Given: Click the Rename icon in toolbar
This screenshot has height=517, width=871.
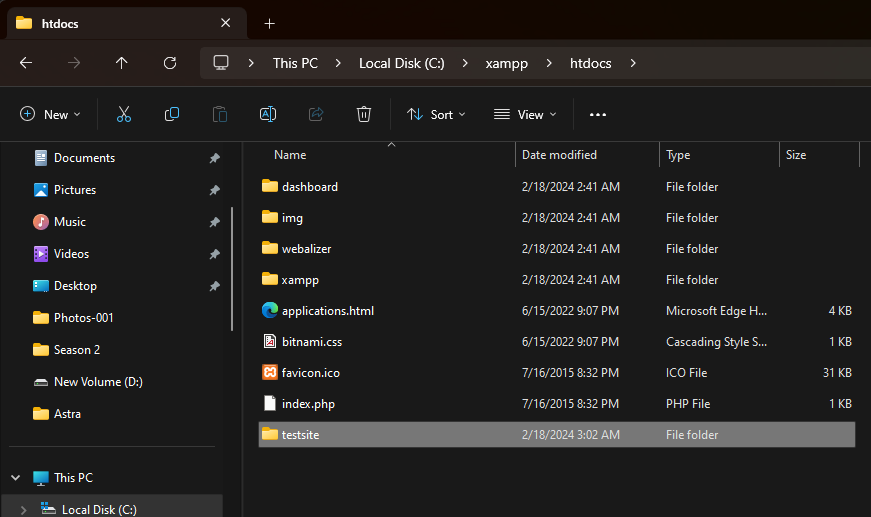Looking at the screenshot, I should tap(268, 115).
